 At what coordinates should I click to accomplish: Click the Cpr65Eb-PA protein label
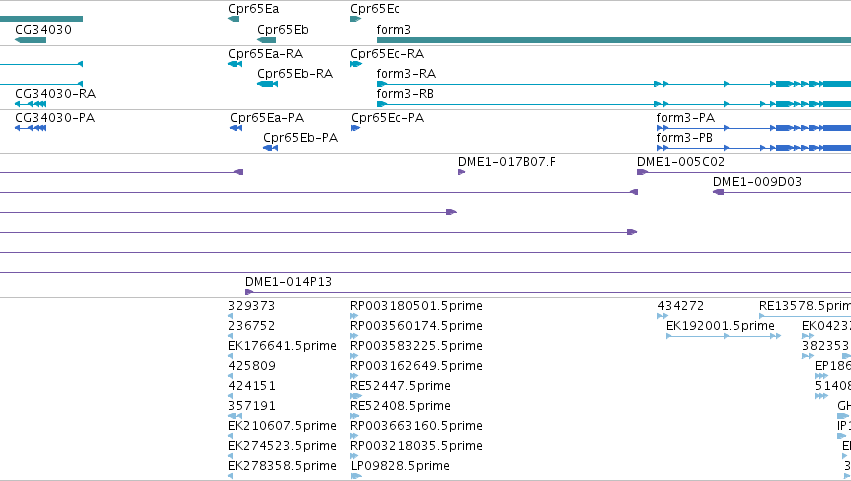click(x=301, y=138)
